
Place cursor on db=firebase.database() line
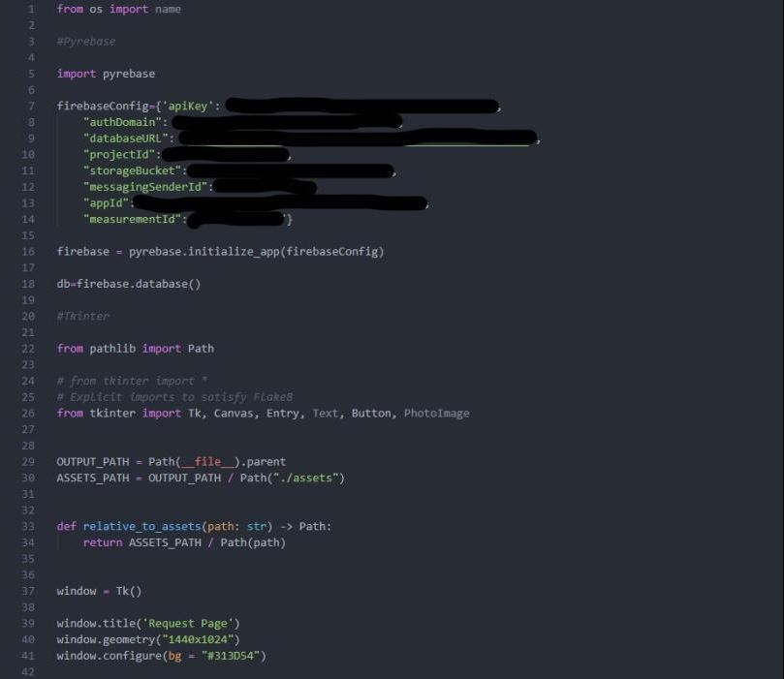(129, 284)
